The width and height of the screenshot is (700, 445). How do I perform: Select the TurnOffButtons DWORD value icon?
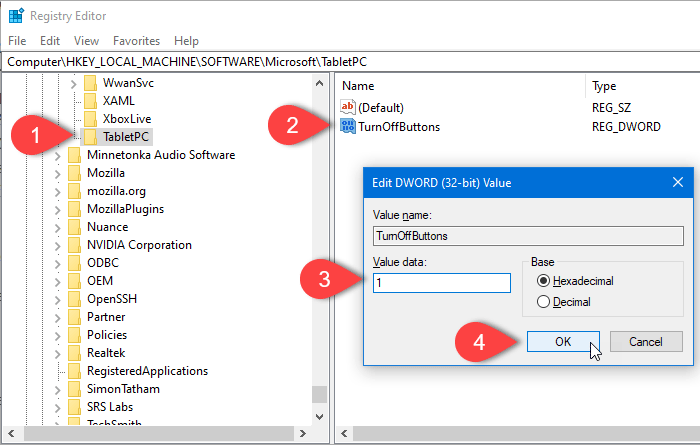tap(348, 127)
